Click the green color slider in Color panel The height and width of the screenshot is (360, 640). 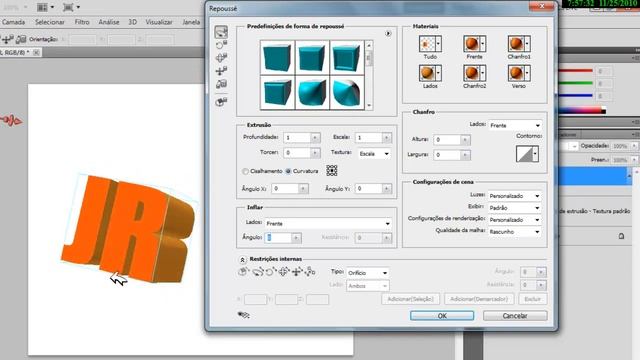point(575,83)
